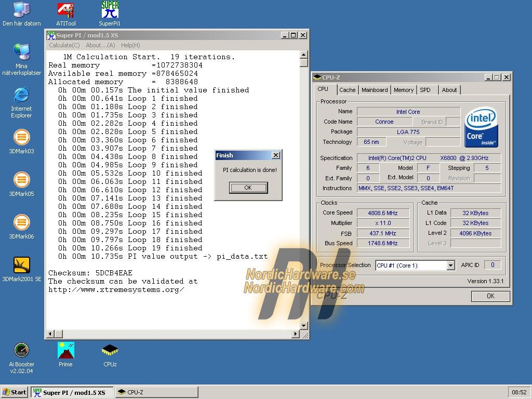The image size is (532, 399).
Task: Click the Start button on taskbar
Action: (x=15, y=392)
